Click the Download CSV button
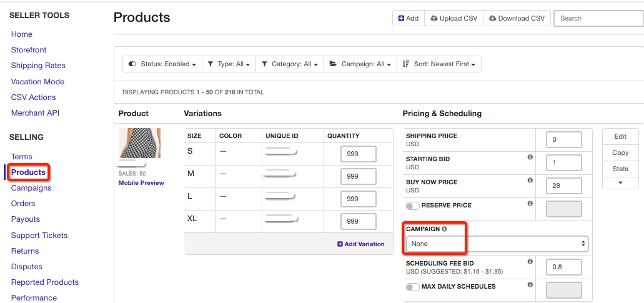The image size is (644, 303). pyautogui.click(x=517, y=18)
